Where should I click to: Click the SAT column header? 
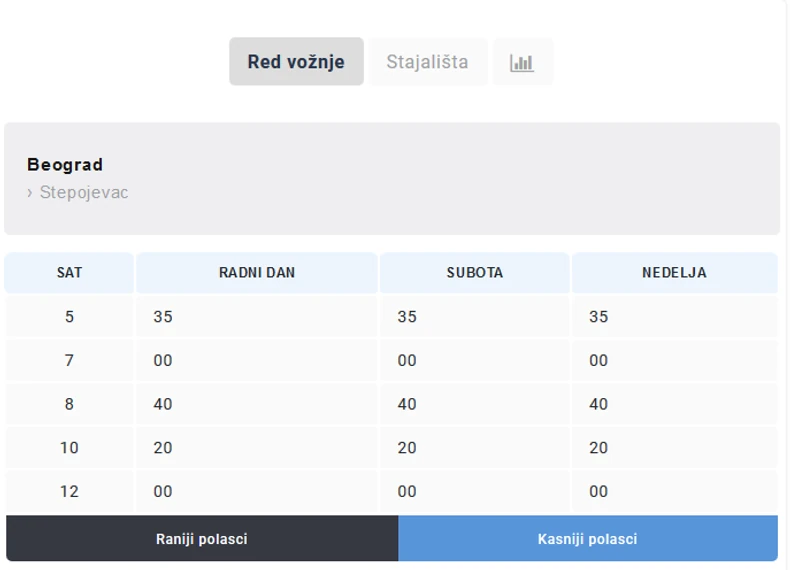coord(69,273)
